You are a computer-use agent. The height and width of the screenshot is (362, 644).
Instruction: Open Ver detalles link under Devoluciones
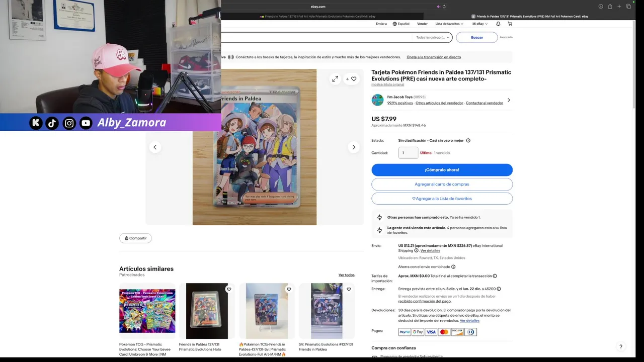pos(469,321)
